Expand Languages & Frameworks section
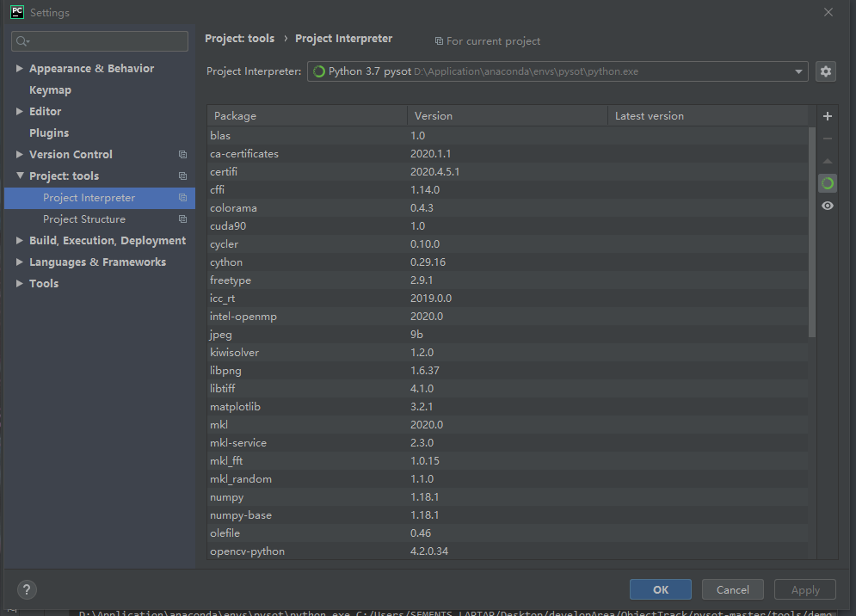This screenshot has height=616, width=856. 19,262
